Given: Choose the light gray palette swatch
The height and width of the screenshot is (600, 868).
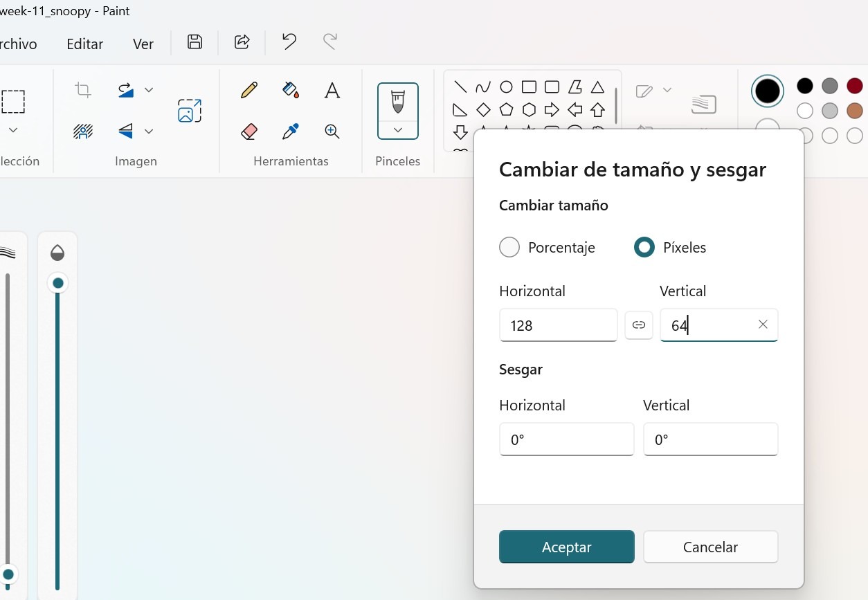Looking at the screenshot, I should 830,111.
